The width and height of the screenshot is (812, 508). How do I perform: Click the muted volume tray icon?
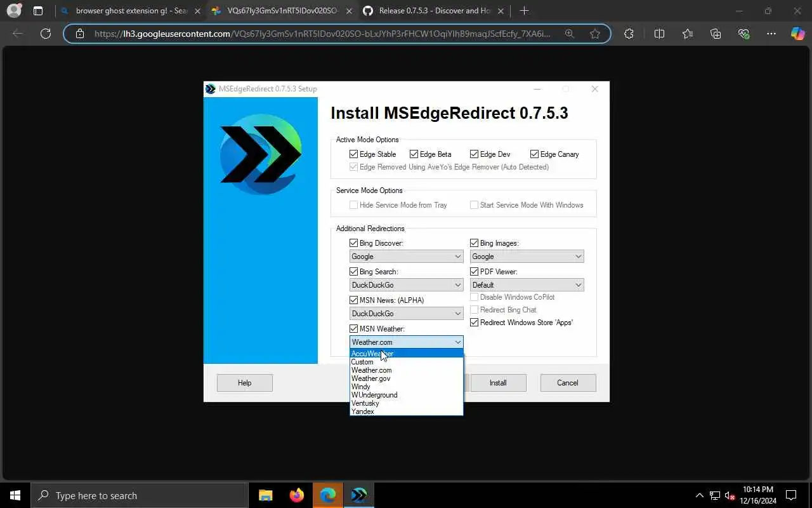pos(730,495)
